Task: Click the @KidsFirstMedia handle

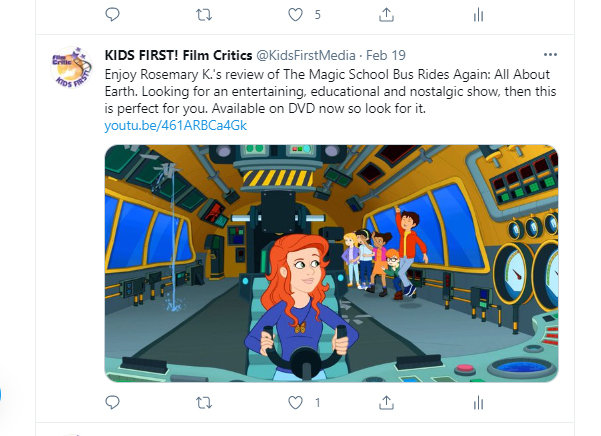Action: coord(305,55)
